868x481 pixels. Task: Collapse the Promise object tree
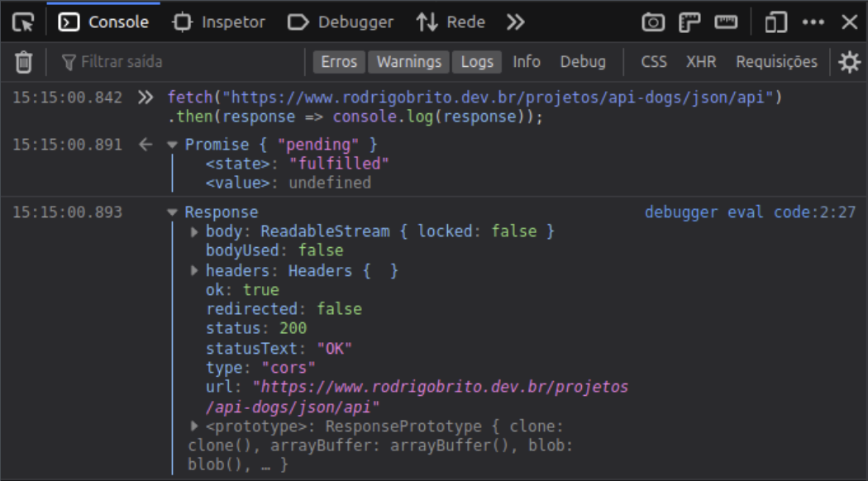pyautogui.click(x=172, y=145)
